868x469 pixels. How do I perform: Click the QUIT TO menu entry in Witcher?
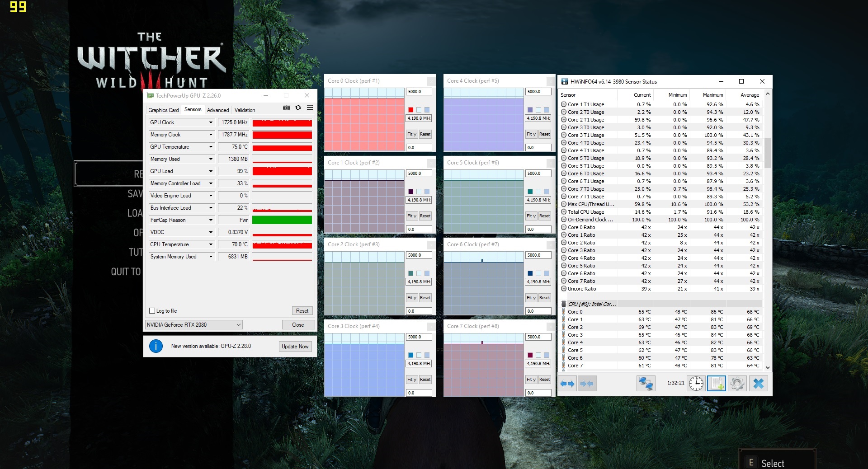click(126, 272)
